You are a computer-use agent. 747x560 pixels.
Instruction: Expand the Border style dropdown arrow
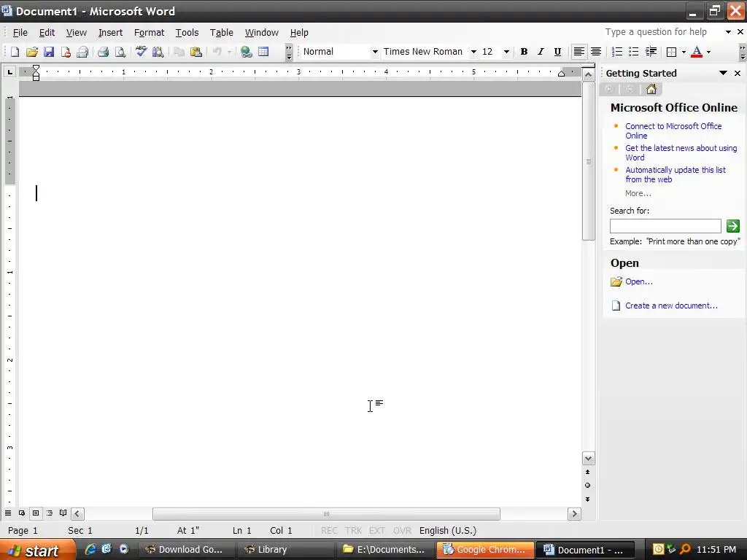684,52
